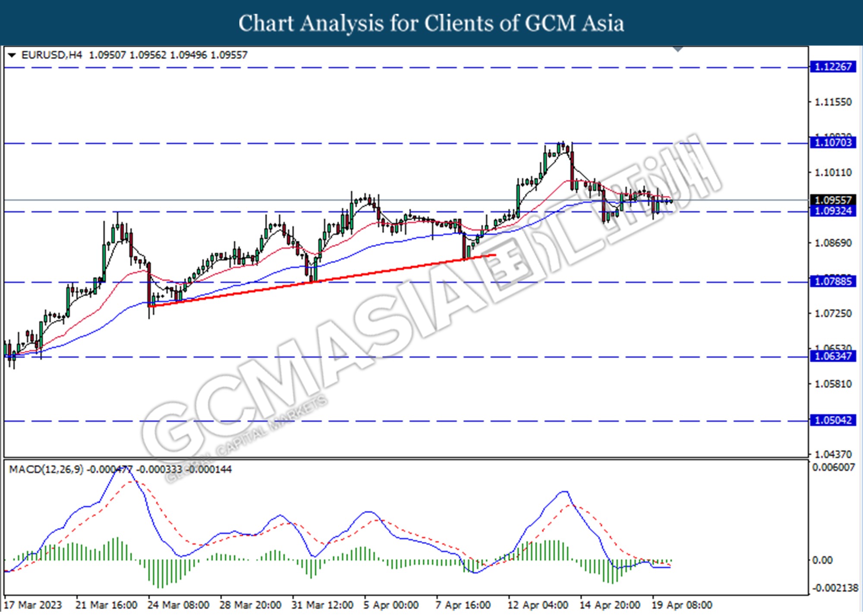
Task: Click the 1.08690 price axis value
Action: 833,243
